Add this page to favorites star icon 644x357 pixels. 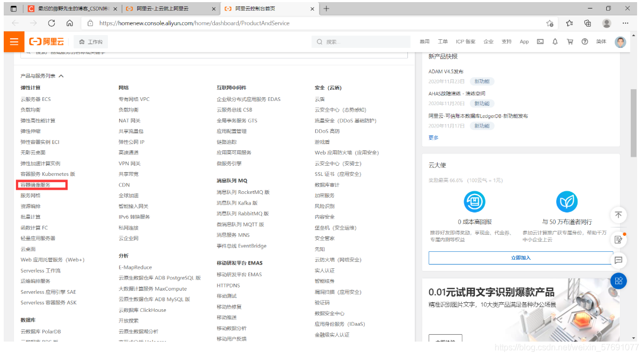tap(550, 23)
